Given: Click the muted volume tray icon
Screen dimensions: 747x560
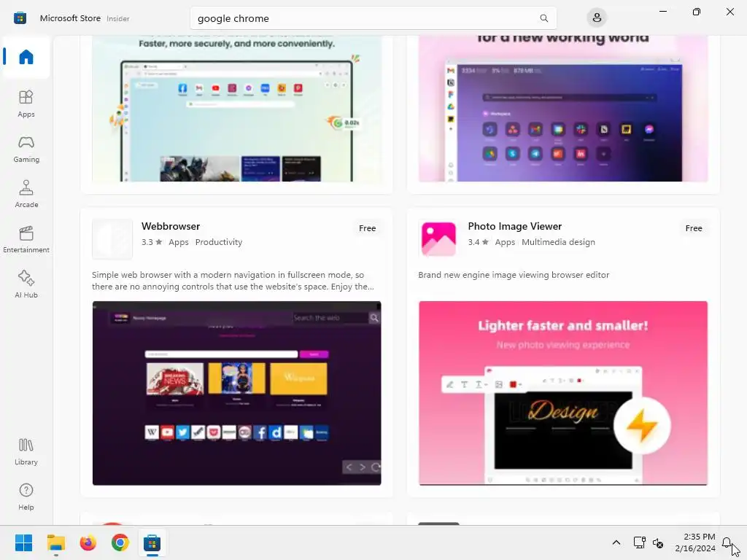Looking at the screenshot, I should [658, 542].
